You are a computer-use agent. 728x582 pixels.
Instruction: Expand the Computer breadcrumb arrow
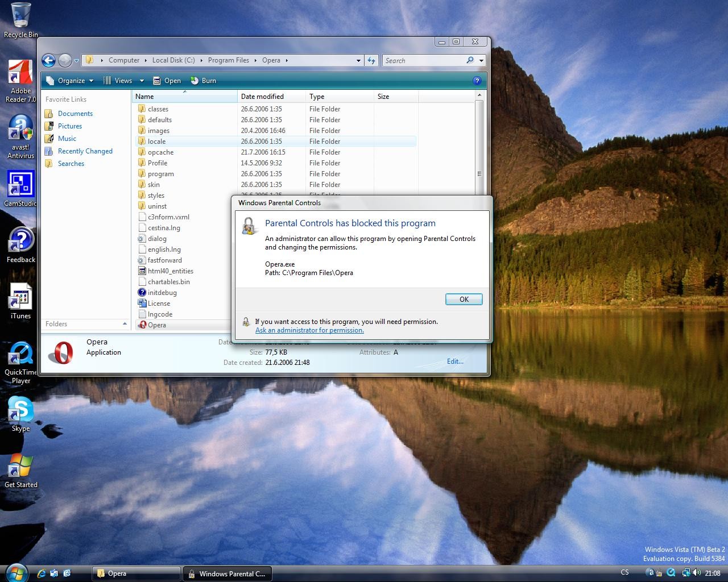[x=146, y=60]
